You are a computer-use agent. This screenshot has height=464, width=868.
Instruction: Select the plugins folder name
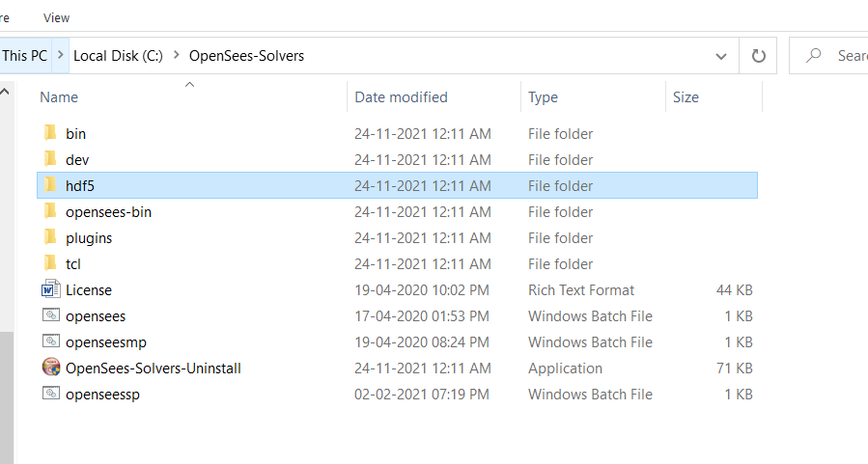89,238
